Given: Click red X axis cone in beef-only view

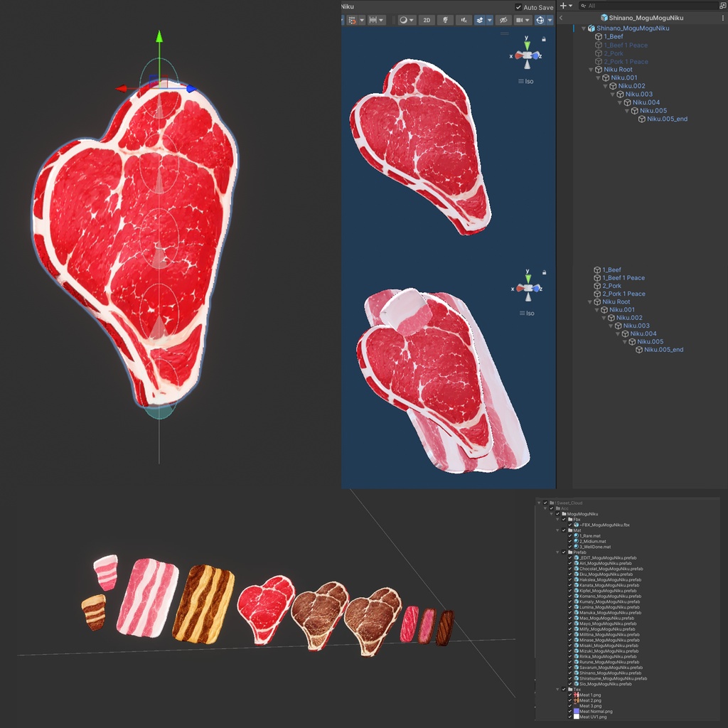Looking at the screenshot, I should [x=518, y=55].
